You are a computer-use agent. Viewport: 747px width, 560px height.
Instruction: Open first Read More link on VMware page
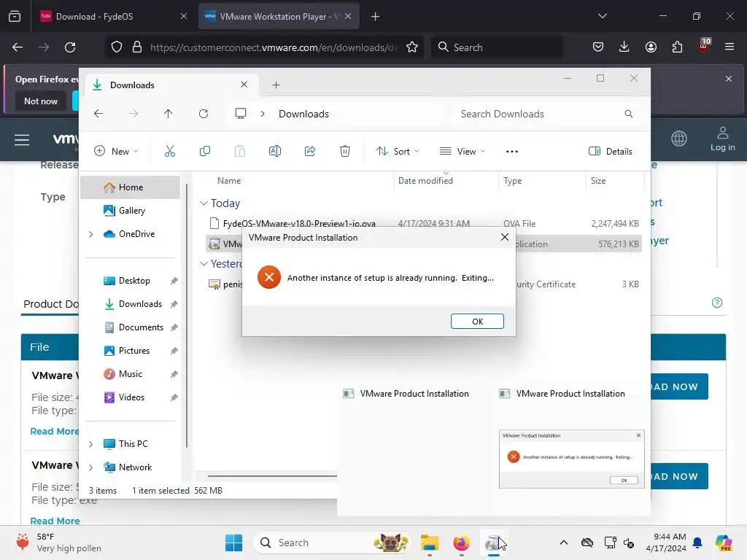click(x=54, y=432)
